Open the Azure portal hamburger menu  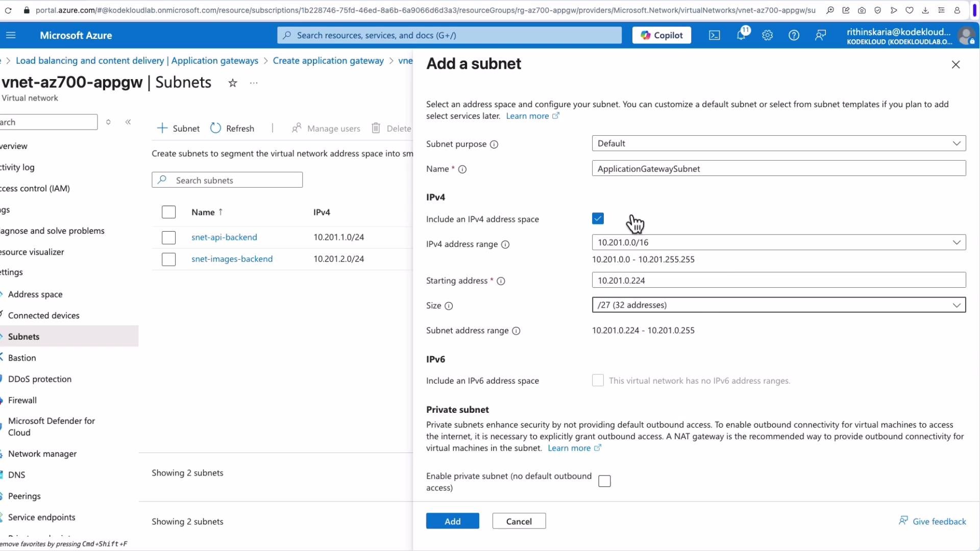coord(11,35)
